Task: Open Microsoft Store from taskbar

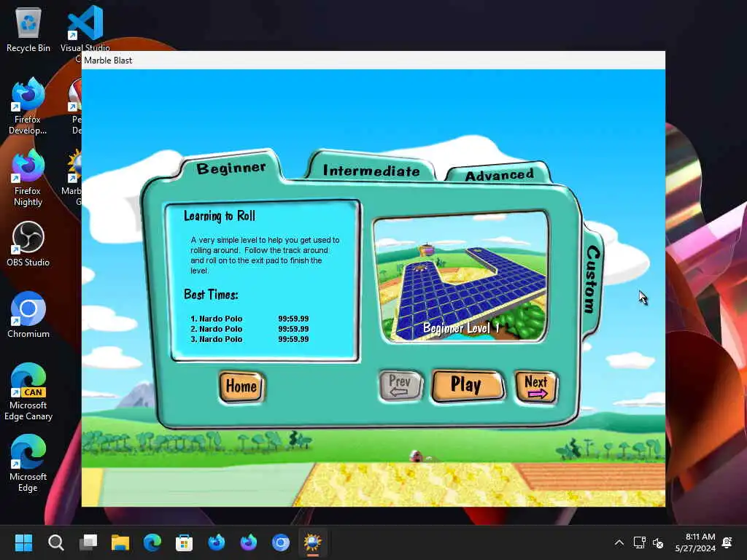Action: [x=185, y=542]
